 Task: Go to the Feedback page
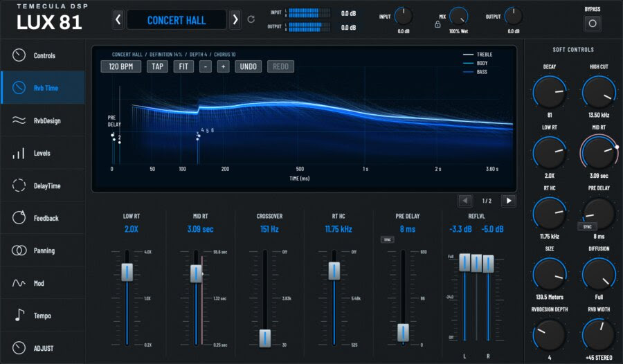[42, 218]
